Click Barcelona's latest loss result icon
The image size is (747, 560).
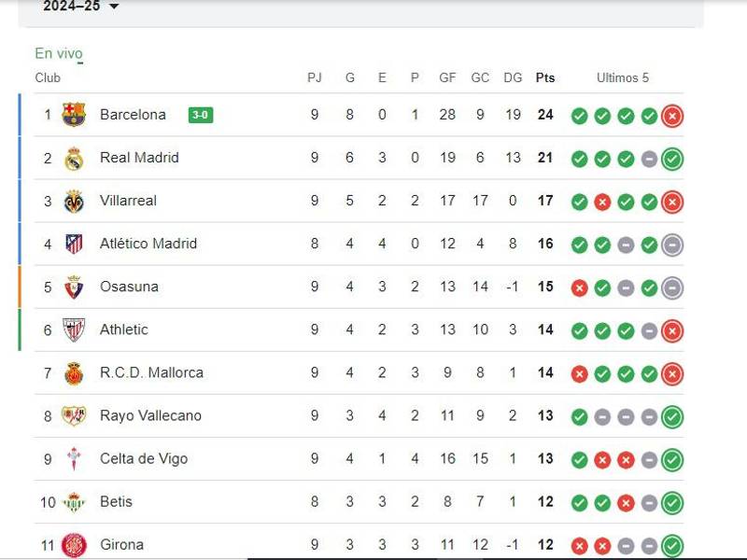pyautogui.click(x=672, y=116)
